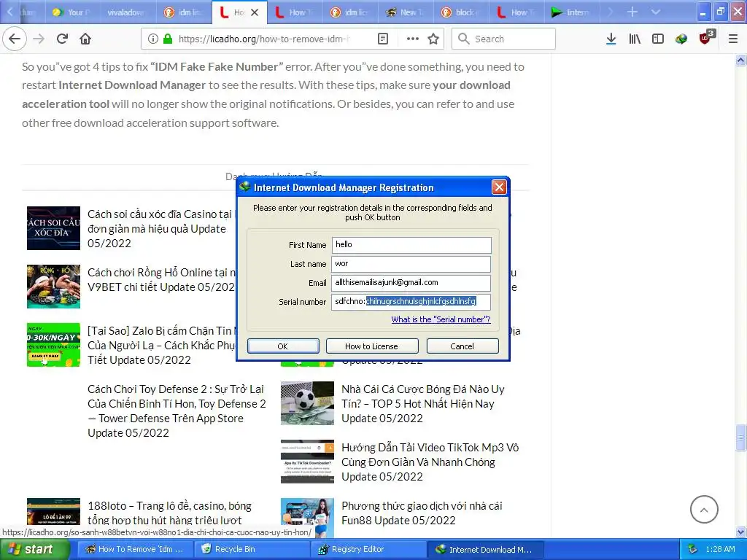Click the green 30K/NGÀY thumbnail
Image resolution: width=747 pixels, height=560 pixels.
coord(53,345)
